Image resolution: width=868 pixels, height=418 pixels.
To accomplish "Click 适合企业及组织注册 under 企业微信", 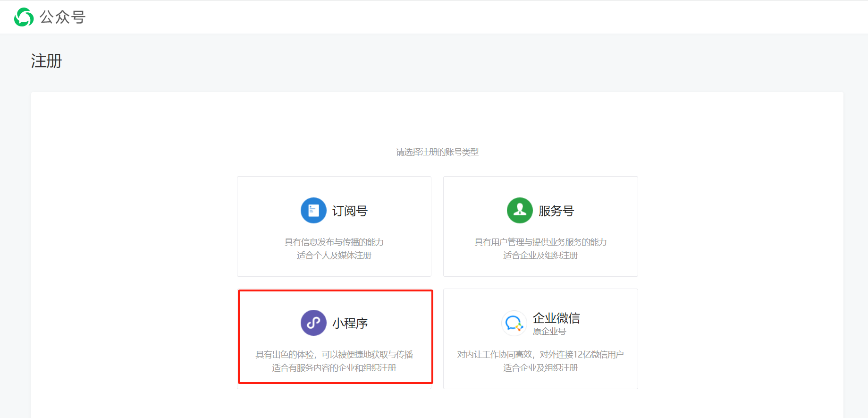I will (x=540, y=368).
